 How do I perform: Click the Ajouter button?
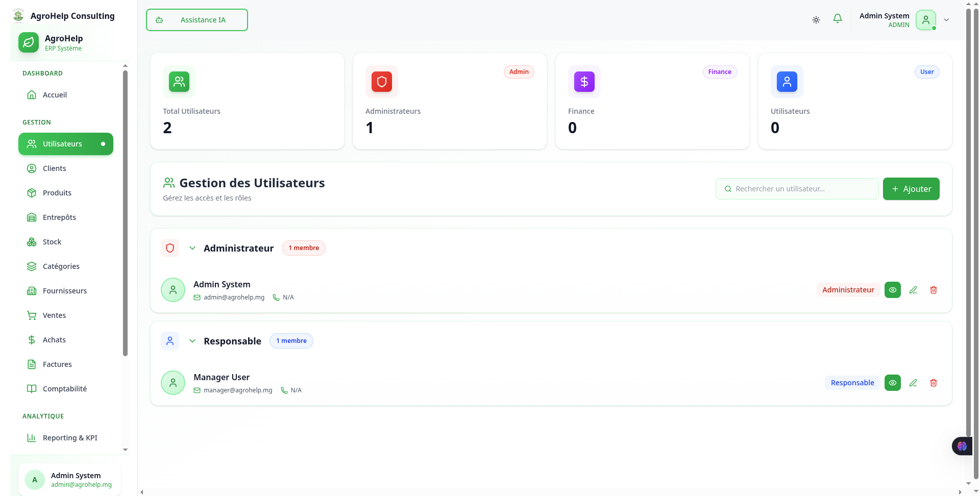(911, 189)
